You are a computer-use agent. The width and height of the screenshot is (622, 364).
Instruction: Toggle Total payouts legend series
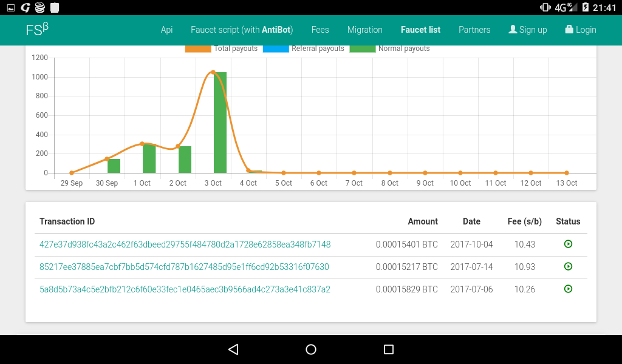[x=222, y=49]
